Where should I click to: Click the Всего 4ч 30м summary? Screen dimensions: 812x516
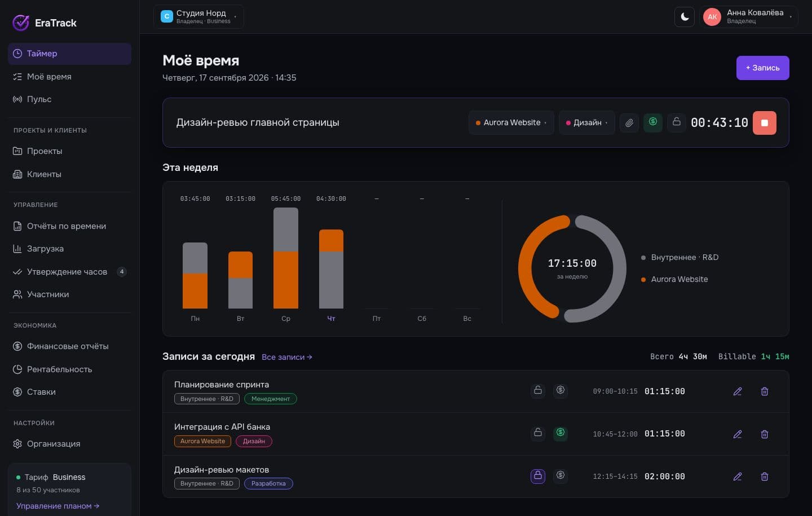678,356
